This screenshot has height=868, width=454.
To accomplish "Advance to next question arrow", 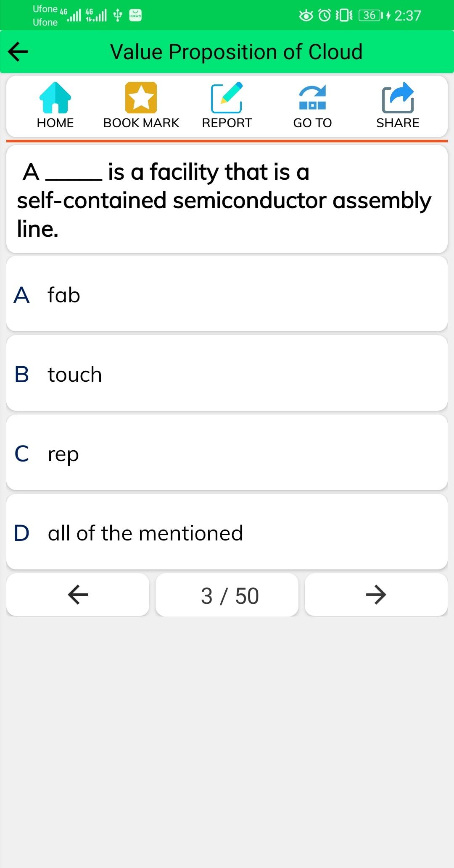I will [x=376, y=595].
